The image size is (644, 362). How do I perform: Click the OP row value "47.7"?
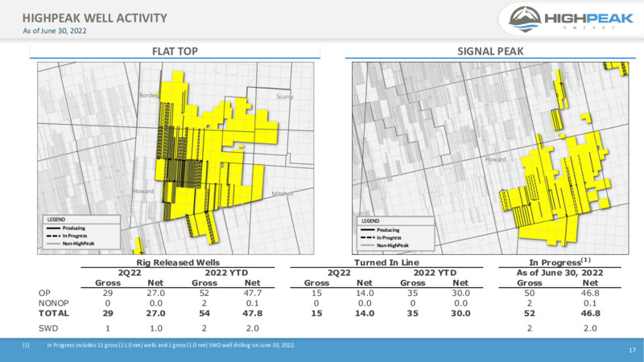tap(252, 293)
